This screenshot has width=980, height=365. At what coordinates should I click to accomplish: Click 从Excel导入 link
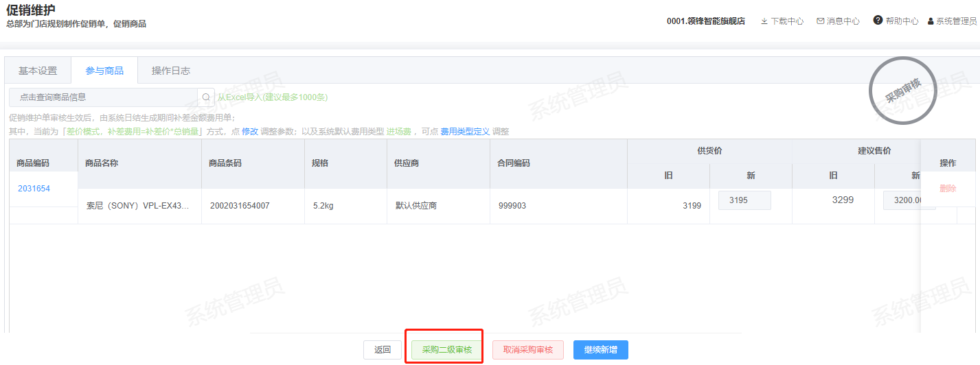(273, 97)
